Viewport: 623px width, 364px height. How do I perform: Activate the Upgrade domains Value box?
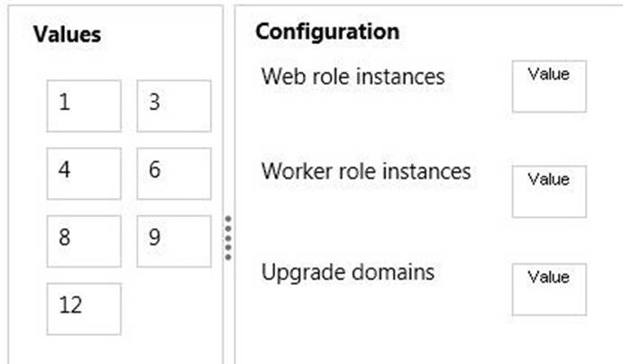pyautogui.click(x=548, y=289)
